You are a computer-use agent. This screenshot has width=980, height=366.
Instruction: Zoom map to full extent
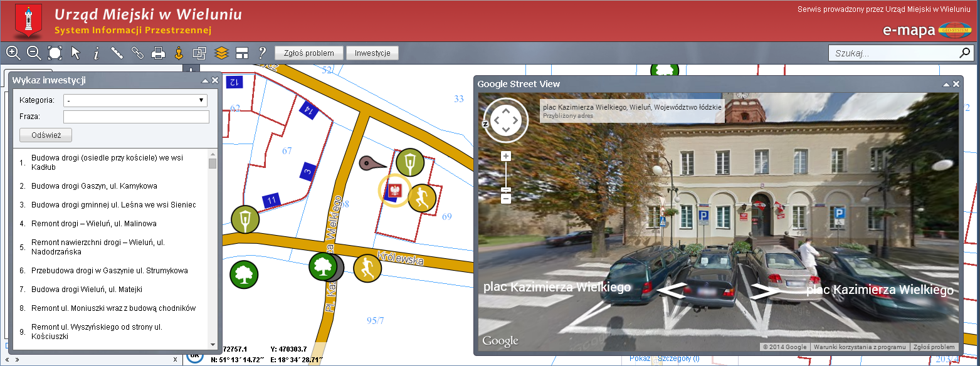coord(55,53)
